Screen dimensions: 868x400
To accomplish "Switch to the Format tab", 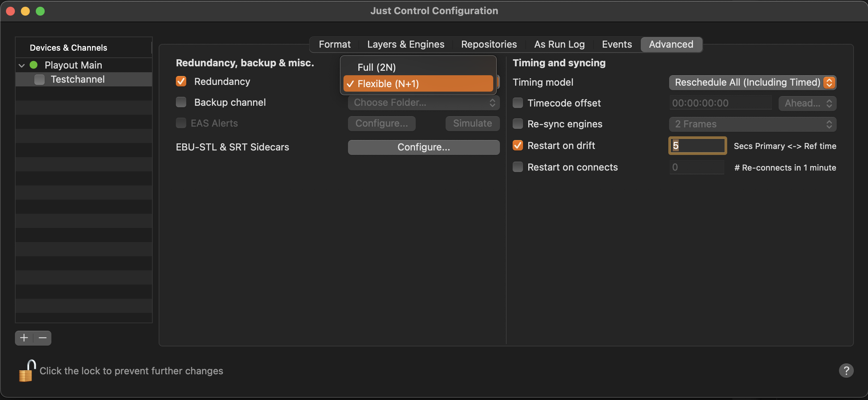I will coord(335,44).
